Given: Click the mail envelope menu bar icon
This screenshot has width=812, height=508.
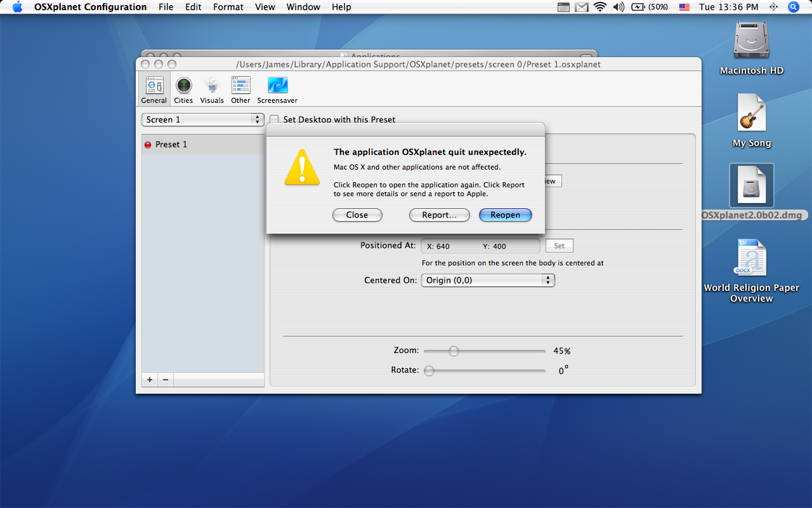Looking at the screenshot, I should tap(582, 7).
